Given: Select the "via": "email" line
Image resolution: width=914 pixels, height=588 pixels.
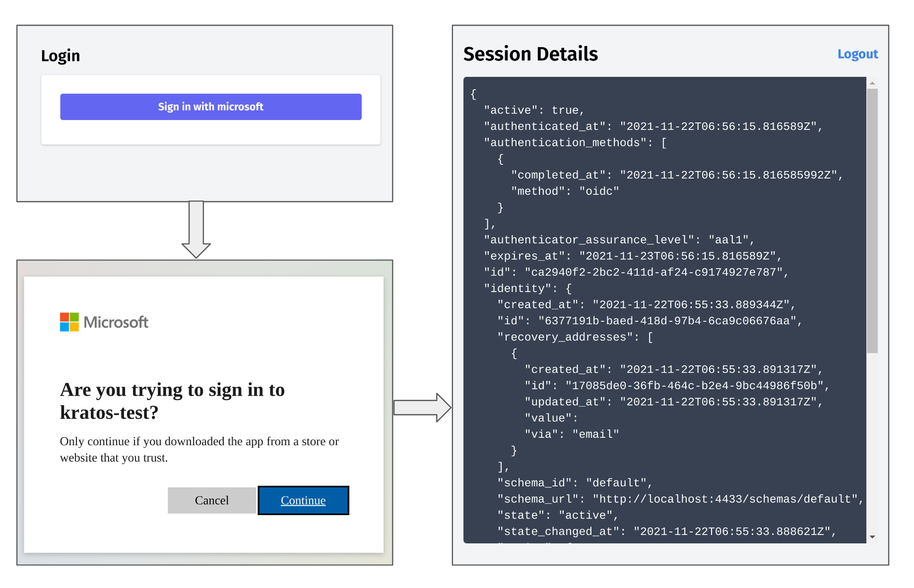Looking at the screenshot, I should (x=572, y=434).
